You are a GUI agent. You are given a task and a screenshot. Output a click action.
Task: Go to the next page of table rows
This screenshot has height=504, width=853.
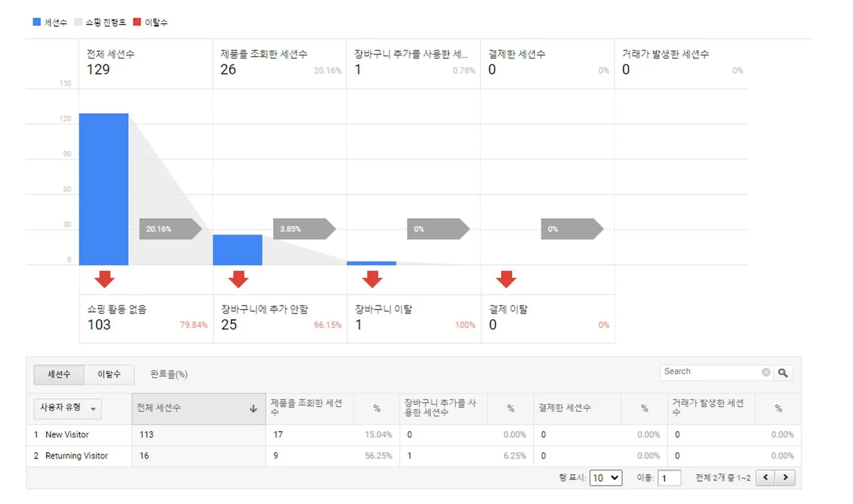click(786, 477)
